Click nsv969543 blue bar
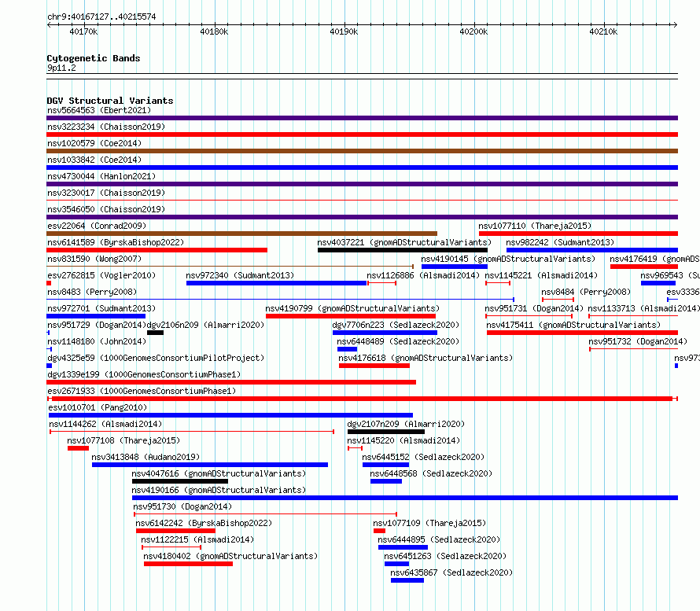The height and width of the screenshot is (611, 700). 658,283
